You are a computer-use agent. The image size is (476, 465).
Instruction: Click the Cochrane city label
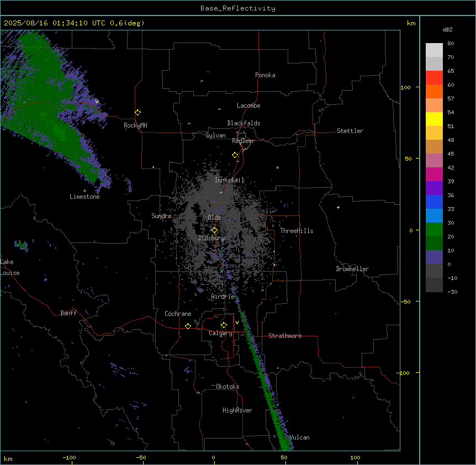(x=178, y=314)
